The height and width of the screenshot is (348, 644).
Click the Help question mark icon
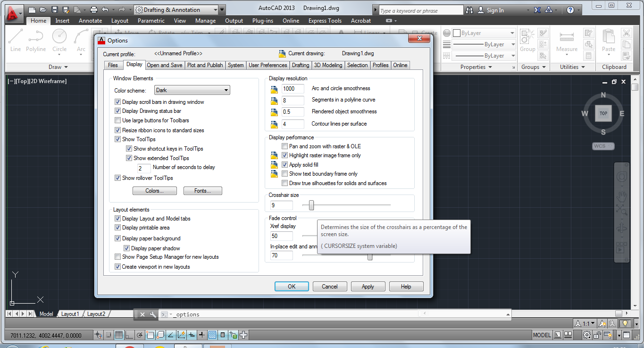pos(570,10)
